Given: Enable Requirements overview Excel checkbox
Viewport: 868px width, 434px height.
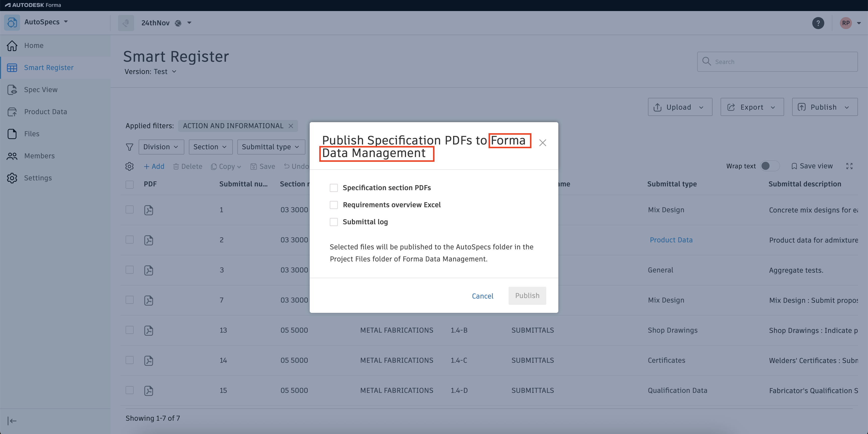Looking at the screenshot, I should (334, 205).
